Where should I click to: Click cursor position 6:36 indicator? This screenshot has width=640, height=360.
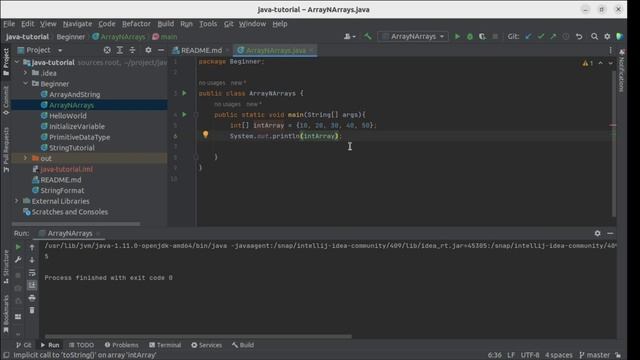494,355
